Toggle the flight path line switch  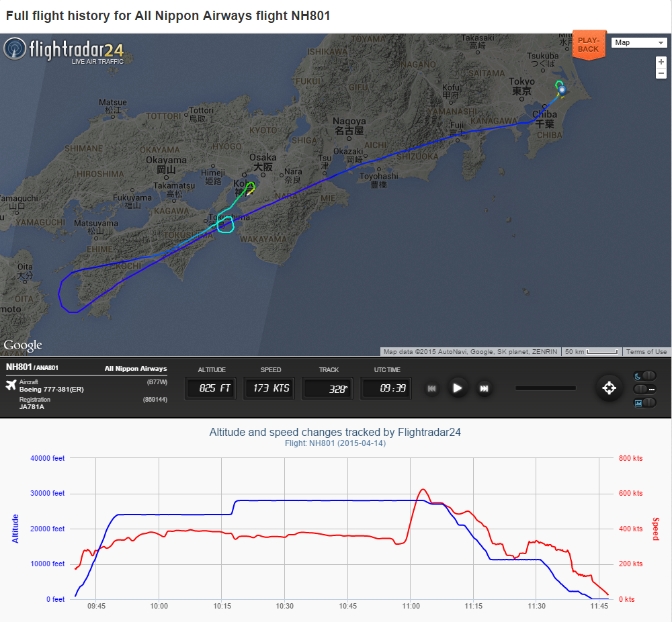click(x=645, y=389)
